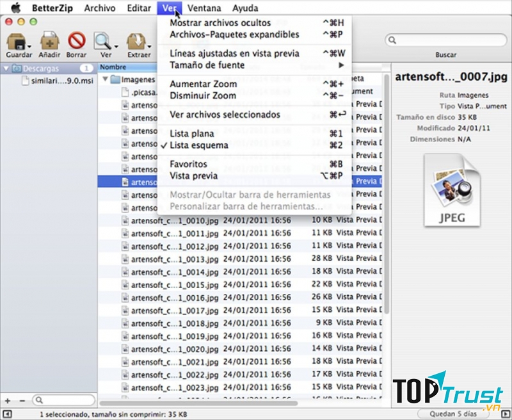The height and width of the screenshot is (420, 512).
Task: Click the Ver magnifier toolbar icon
Action: [102, 41]
